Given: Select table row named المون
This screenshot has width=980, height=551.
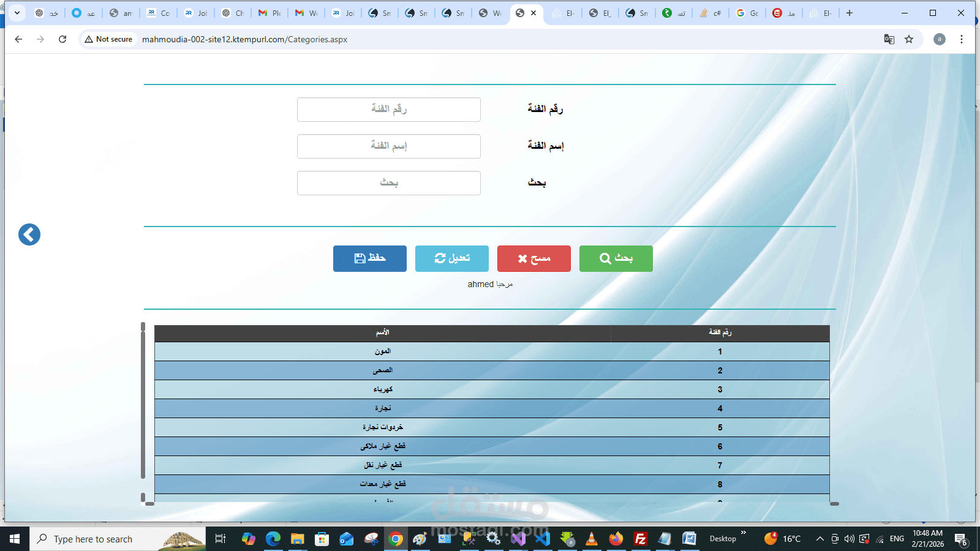Looking at the screenshot, I should point(492,351).
